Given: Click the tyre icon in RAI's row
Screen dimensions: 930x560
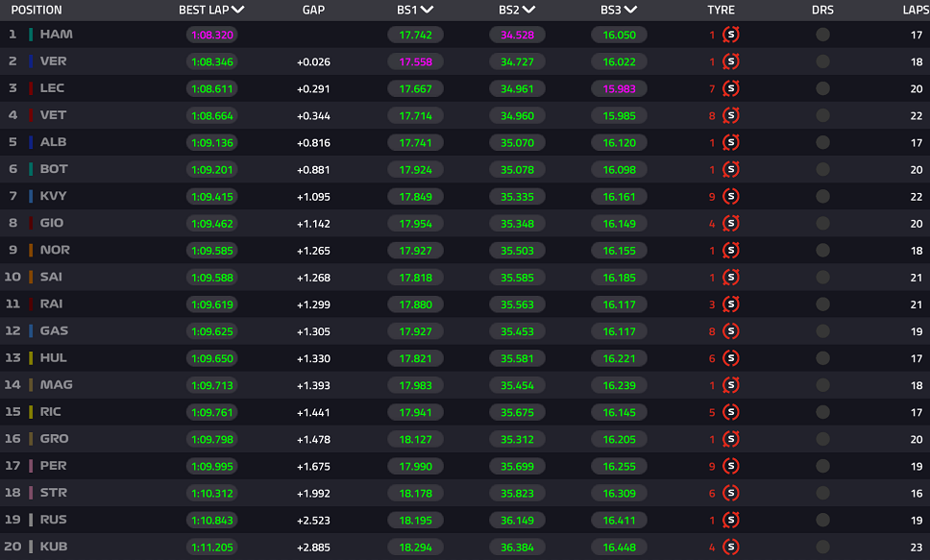Looking at the screenshot, I should pyautogui.click(x=730, y=304).
